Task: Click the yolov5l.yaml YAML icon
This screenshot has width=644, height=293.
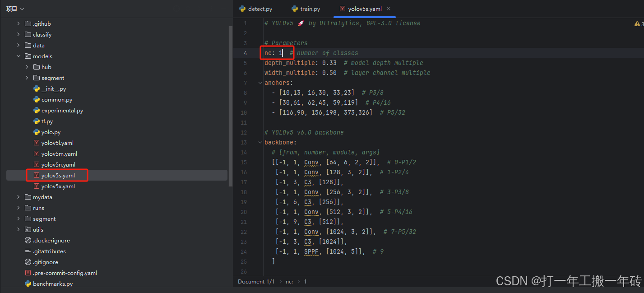Action: pos(37,143)
